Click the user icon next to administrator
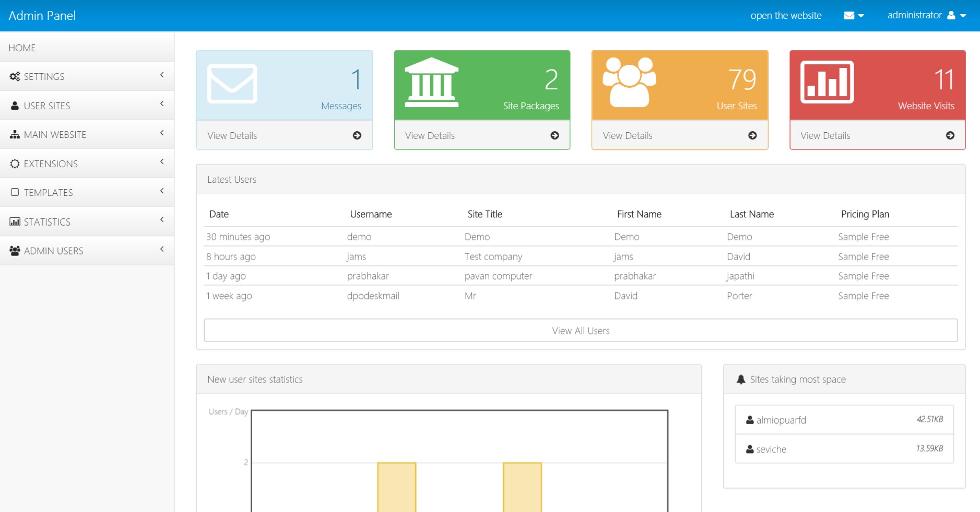Screen dimensions: 980x512 click(951, 15)
